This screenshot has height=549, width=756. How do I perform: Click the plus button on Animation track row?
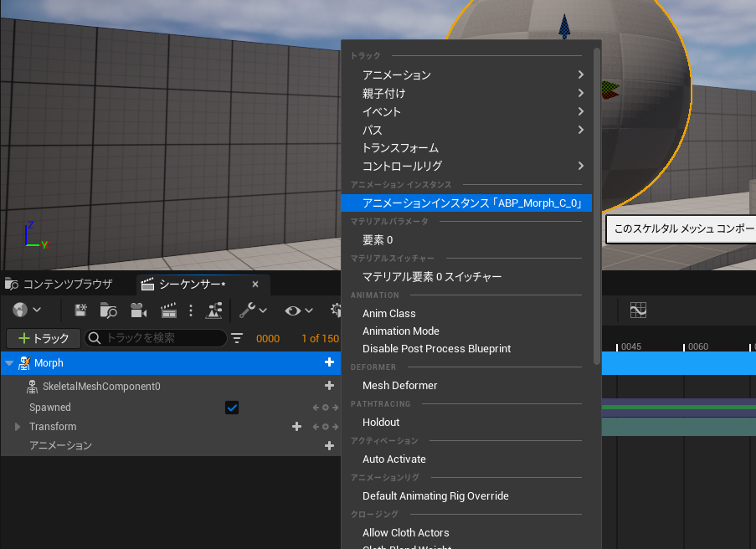[329, 446]
